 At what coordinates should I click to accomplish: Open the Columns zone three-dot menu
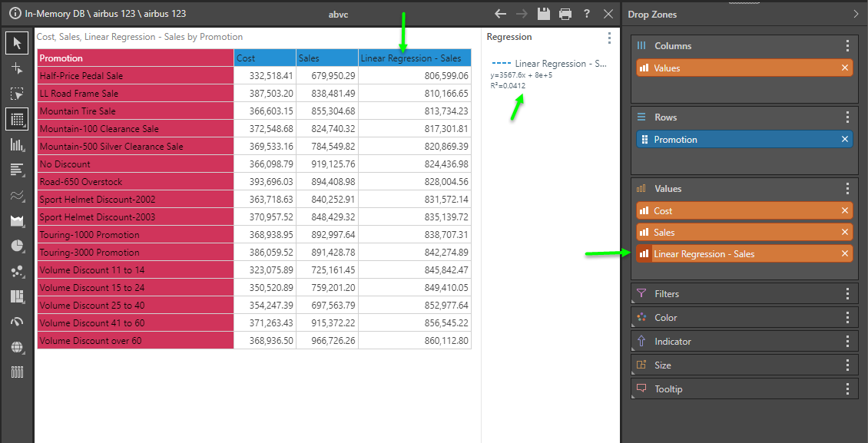click(x=847, y=46)
